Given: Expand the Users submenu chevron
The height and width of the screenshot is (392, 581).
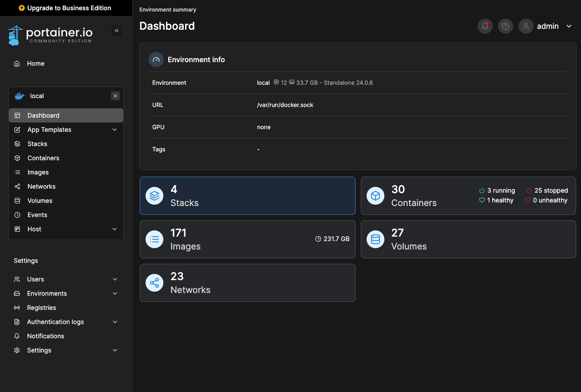Looking at the screenshot, I should [x=115, y=279].
